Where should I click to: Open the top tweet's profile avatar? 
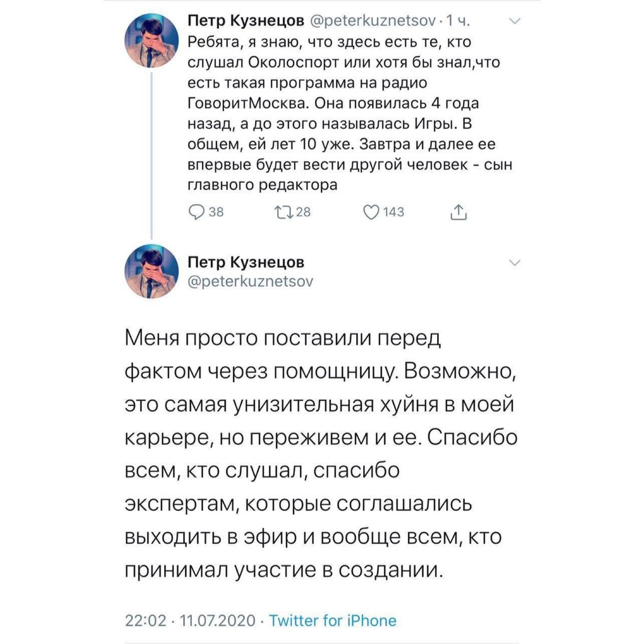(151, 41)
